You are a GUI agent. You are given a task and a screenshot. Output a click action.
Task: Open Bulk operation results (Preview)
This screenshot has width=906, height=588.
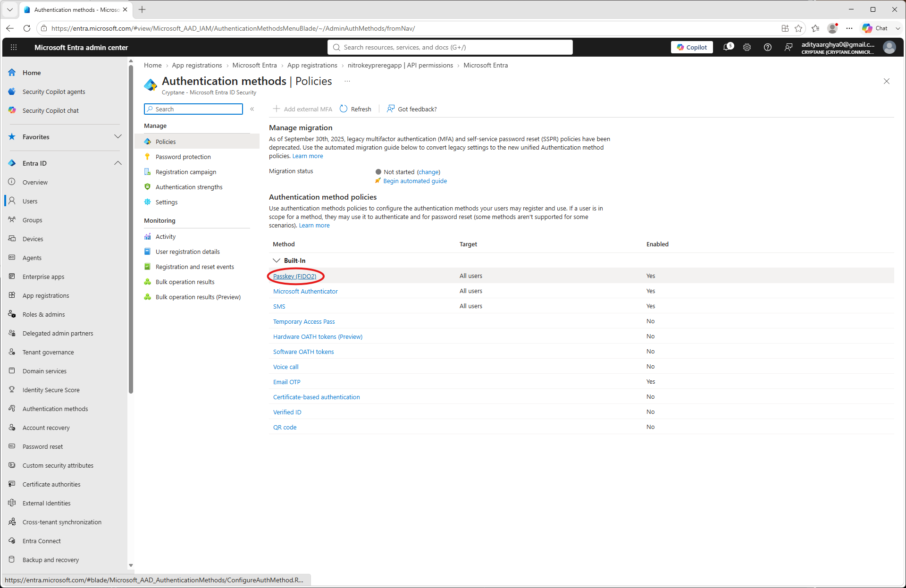[198, 297]
